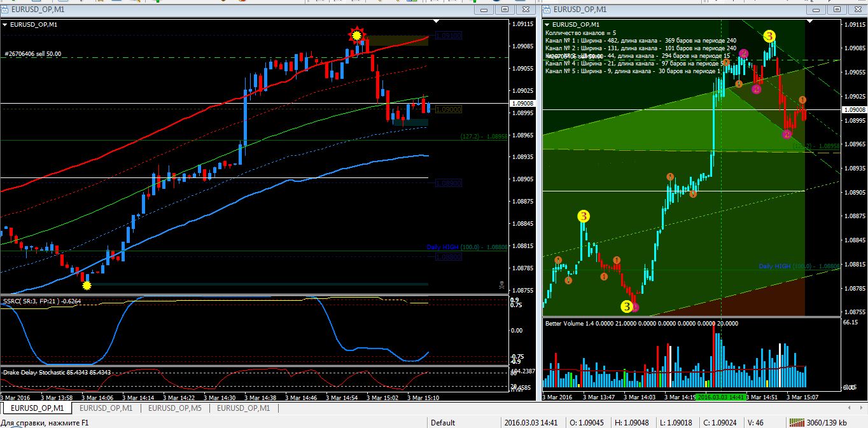Select the Daily HIGH (100.0) label in left chart
Image resolution: width=868 pixels, height=428 pixels.
coord(467,247)
